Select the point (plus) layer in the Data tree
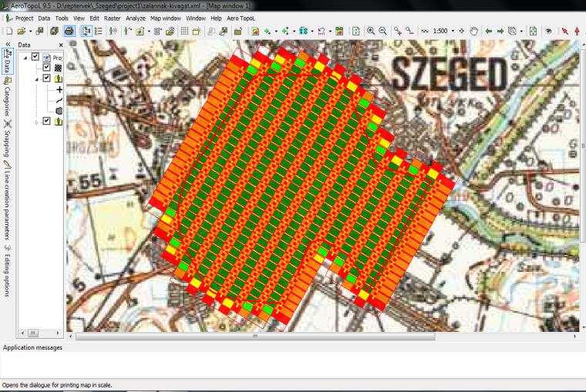This screenshot has height=392, width=586. coord(59,89)
